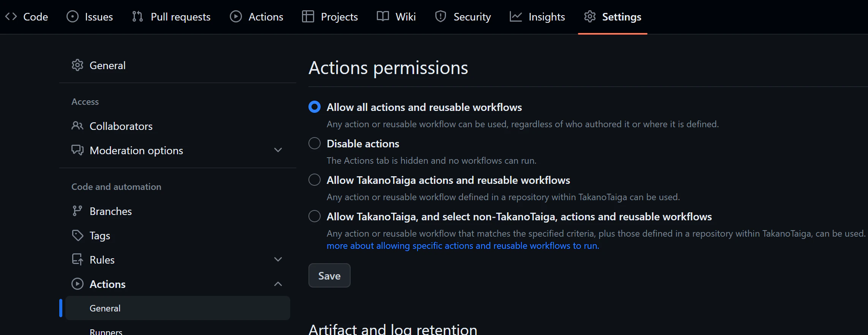Go to Collaborators settings
This screenshot has width=868, height=335.
(x=178, y=126)
